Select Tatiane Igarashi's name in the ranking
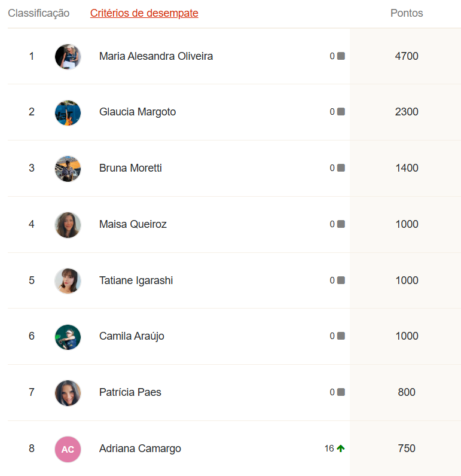This screenshot has height=476, width=461. point(136,280)
